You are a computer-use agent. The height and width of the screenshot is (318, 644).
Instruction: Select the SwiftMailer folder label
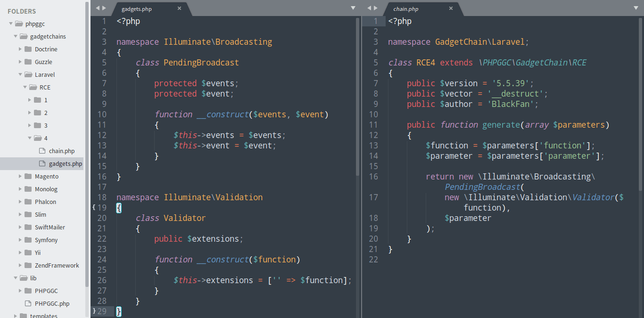[50, 227]
